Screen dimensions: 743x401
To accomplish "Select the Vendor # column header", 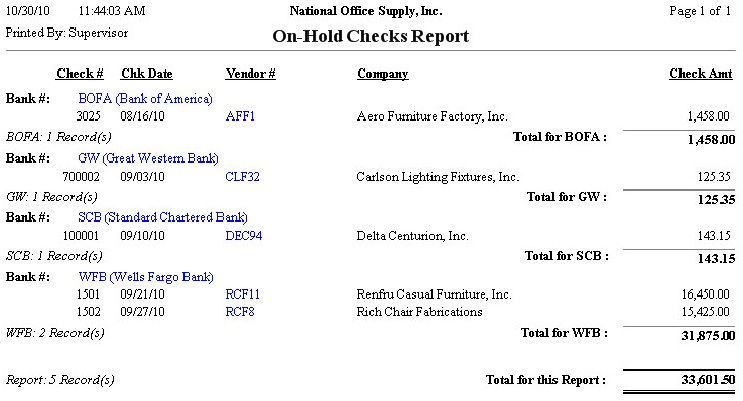I will tap(251, 74).
